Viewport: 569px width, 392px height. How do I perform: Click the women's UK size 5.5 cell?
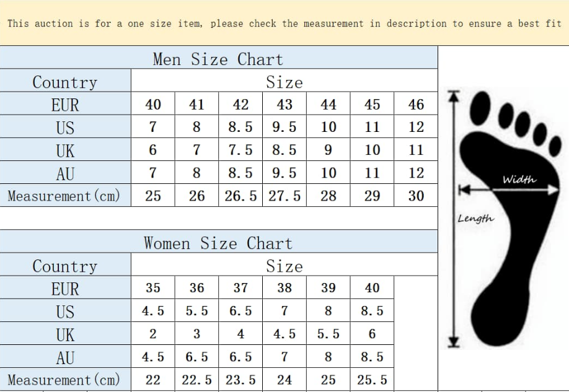click(329, 334)
